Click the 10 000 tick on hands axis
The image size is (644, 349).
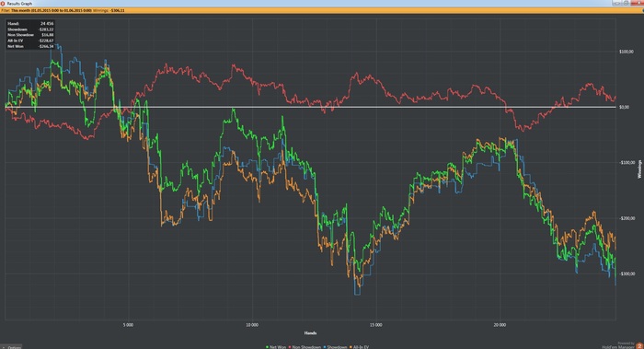coord(252,325)
